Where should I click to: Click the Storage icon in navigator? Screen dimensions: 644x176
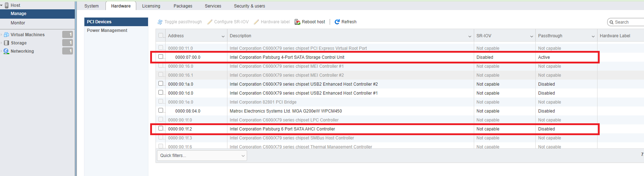(x=6, y=43)
